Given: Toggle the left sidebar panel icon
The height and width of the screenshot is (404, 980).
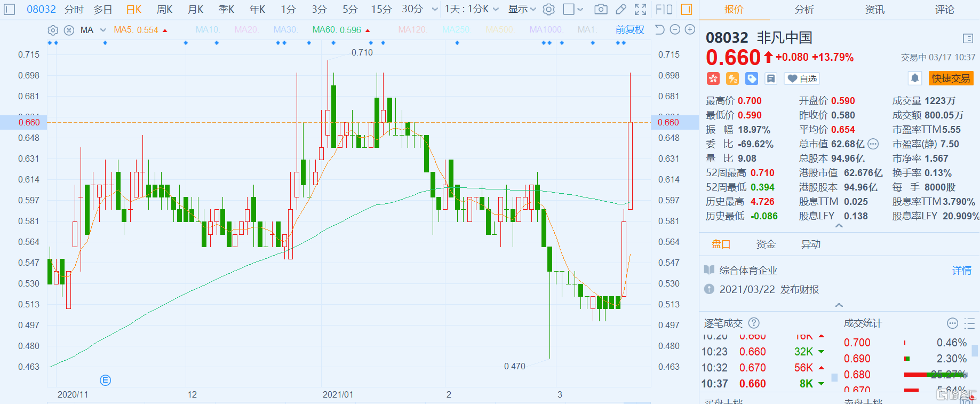Looking at the screenshot, I should click(10, 9).
